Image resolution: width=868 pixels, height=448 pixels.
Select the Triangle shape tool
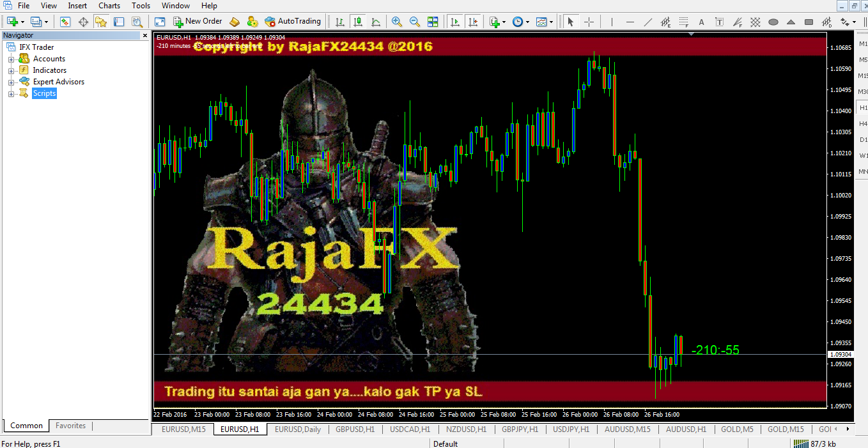tap(791, 22)
